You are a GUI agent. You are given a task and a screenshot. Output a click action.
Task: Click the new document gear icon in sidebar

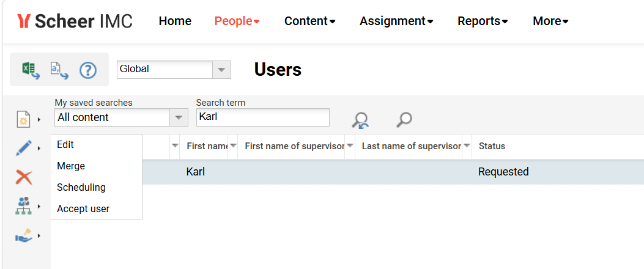click(23, 119)
